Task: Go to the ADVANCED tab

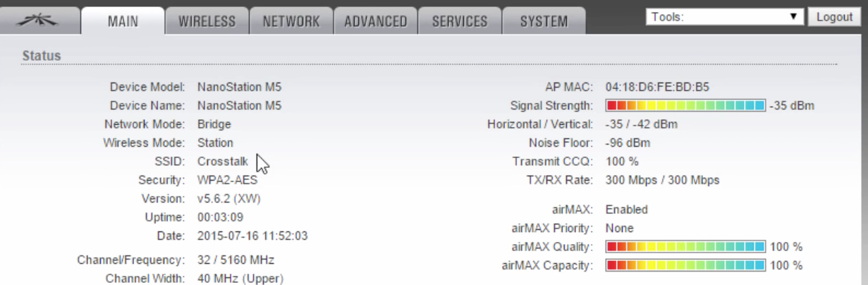Action: (x=375, y=22)
